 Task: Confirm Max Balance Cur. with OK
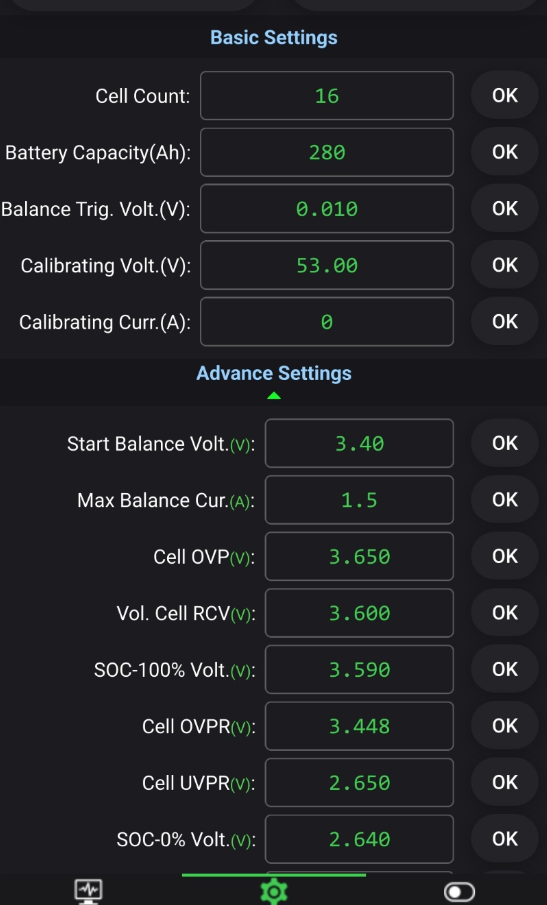(505, 500)
